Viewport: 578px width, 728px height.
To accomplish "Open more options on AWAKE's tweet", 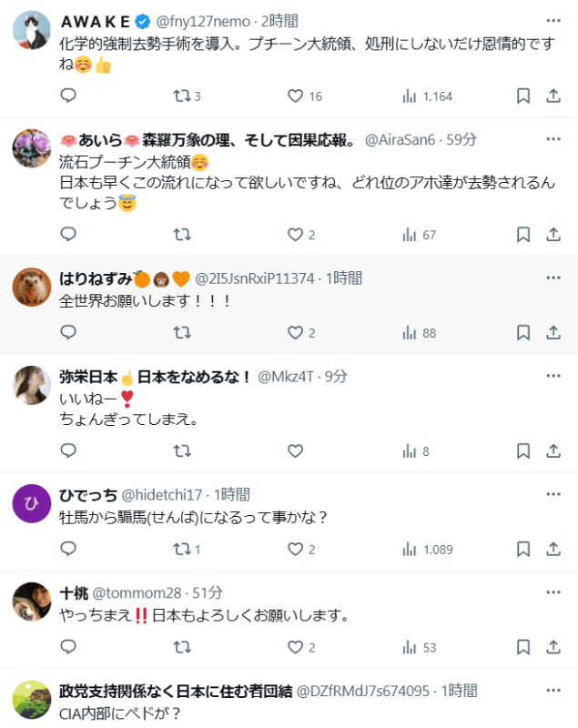I will click(553, 20).
